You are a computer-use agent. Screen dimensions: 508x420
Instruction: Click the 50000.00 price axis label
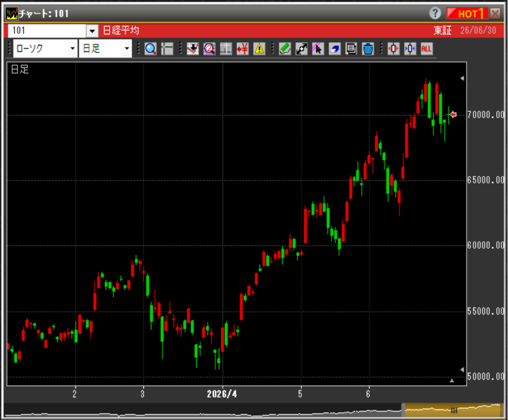486,377
